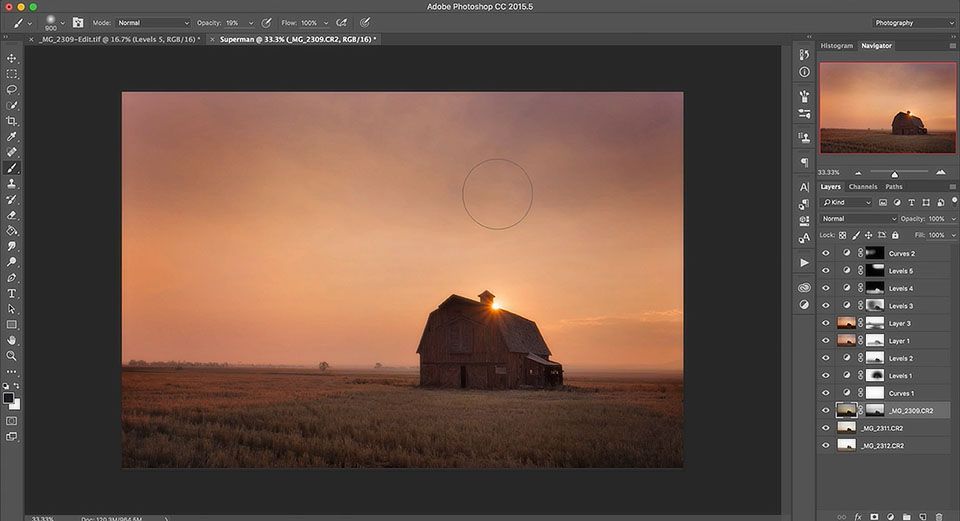Choose the Type tool
This screenshot has width=960, height=521.
click(12, 293)
